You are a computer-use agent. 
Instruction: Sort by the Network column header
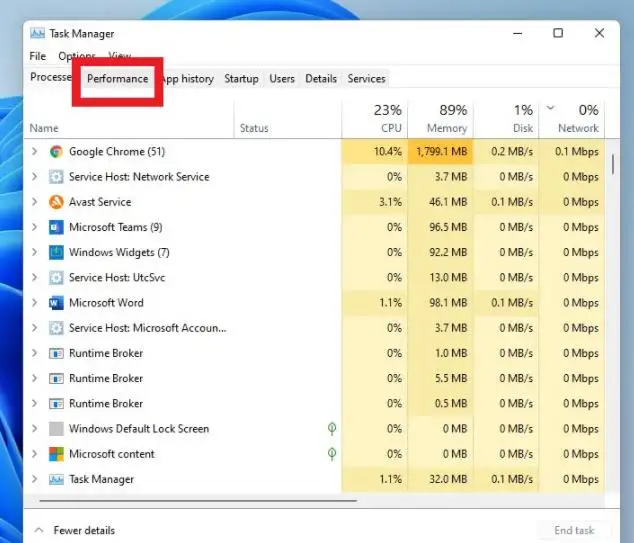point(572,119)
